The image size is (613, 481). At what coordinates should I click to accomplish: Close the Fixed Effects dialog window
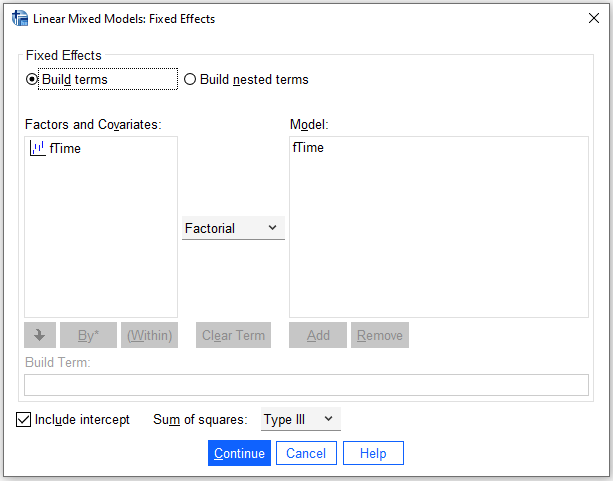point(593,18)
